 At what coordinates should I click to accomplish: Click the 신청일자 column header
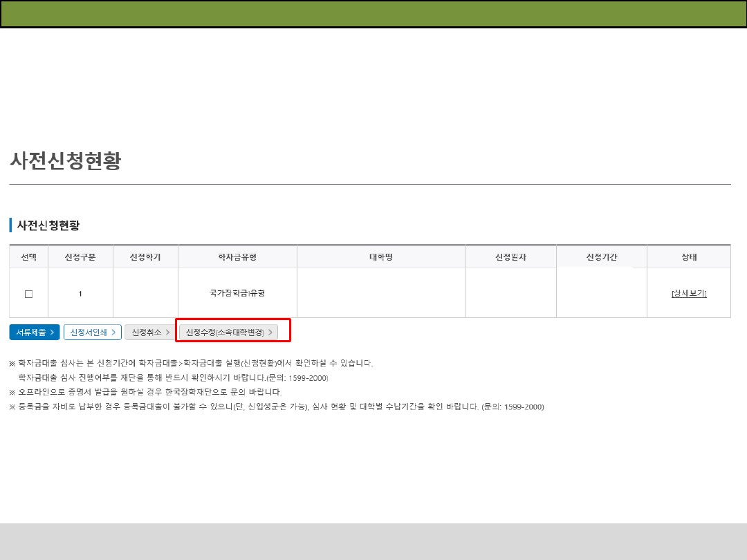510,257
